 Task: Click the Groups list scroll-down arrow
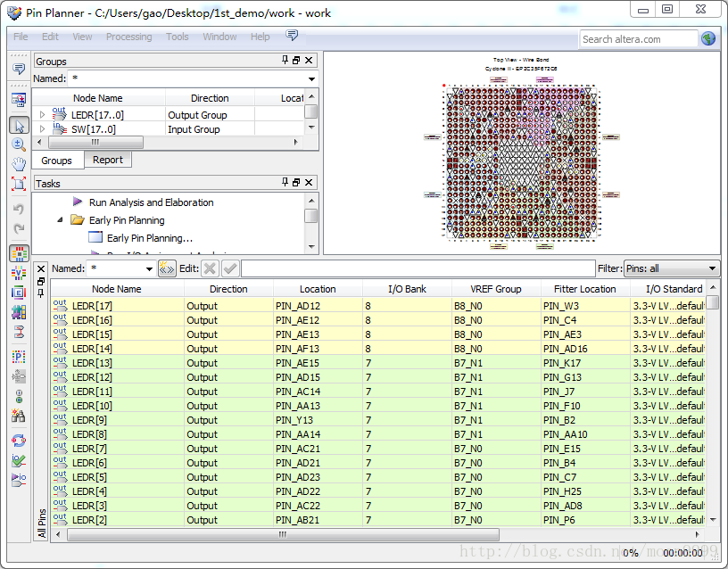pos(311,128)
